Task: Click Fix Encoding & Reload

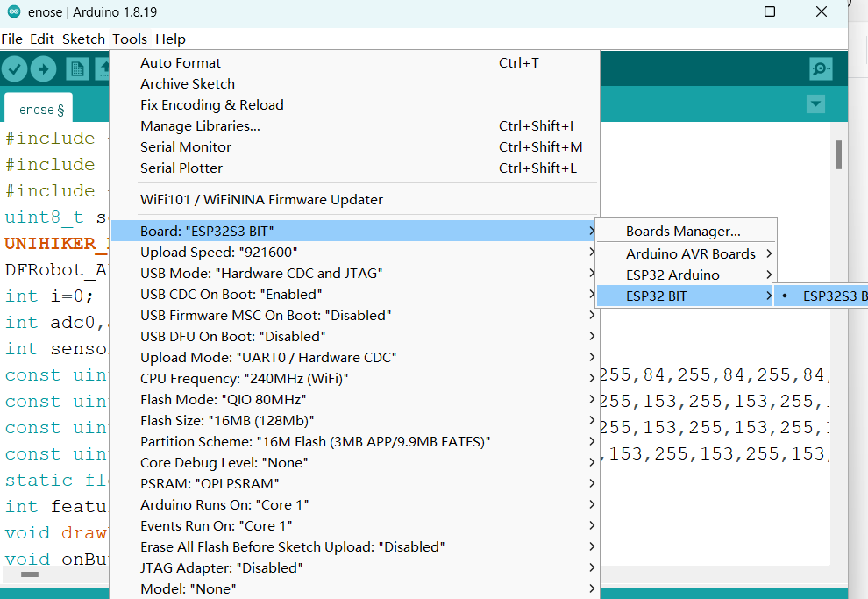Action: point(355,104)
